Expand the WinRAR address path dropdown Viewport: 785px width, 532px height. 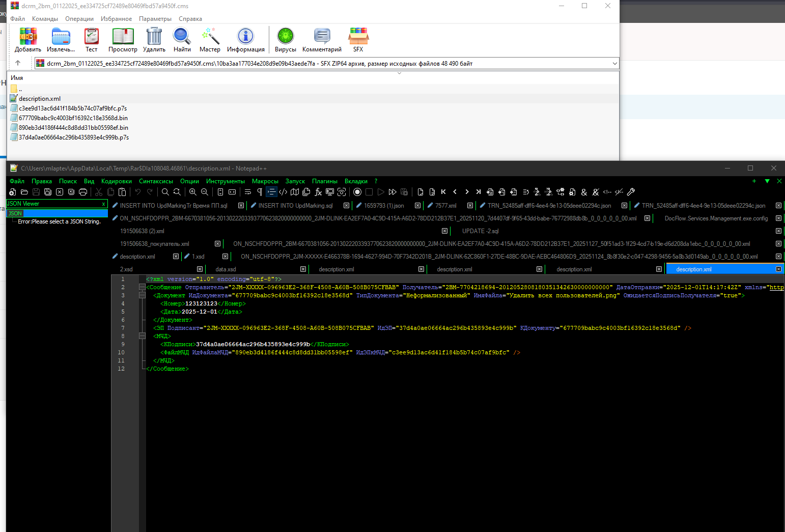614,64
